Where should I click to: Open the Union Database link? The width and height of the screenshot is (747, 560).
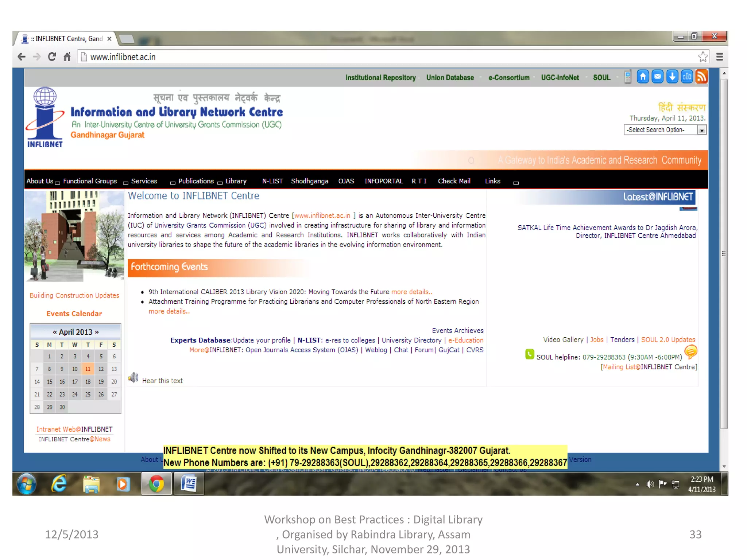coord(450,78)
